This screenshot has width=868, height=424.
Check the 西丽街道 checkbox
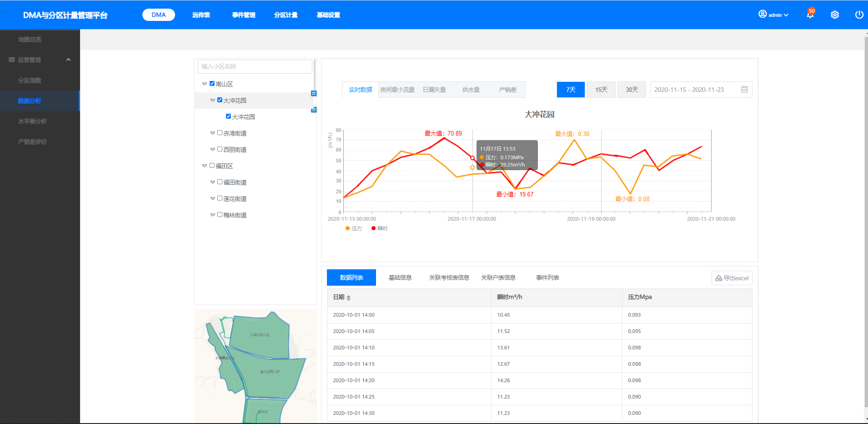pos(220,149)
